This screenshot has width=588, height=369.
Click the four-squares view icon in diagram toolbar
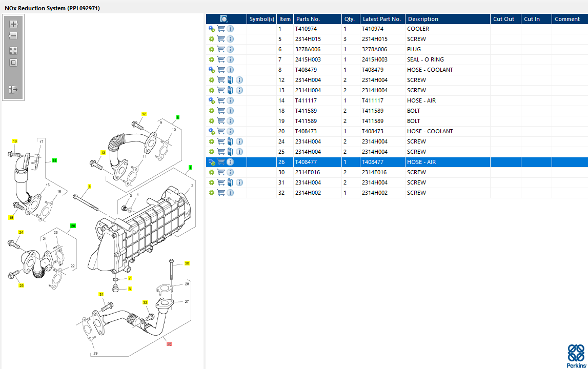point(13,51)
